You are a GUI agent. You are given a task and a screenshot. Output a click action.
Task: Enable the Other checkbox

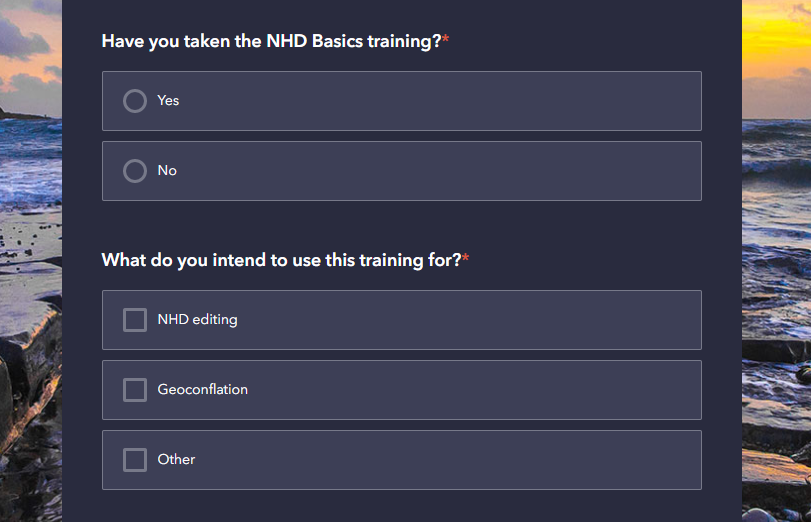coord(135,460)
